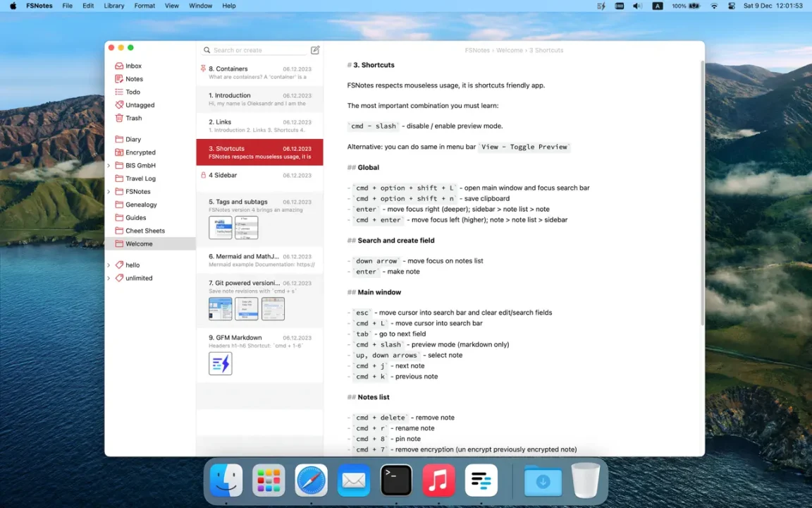Click the unlimited tag icon
Viewport: 812px width, 508px height.
pyautogui.click(x=119, y=278)
